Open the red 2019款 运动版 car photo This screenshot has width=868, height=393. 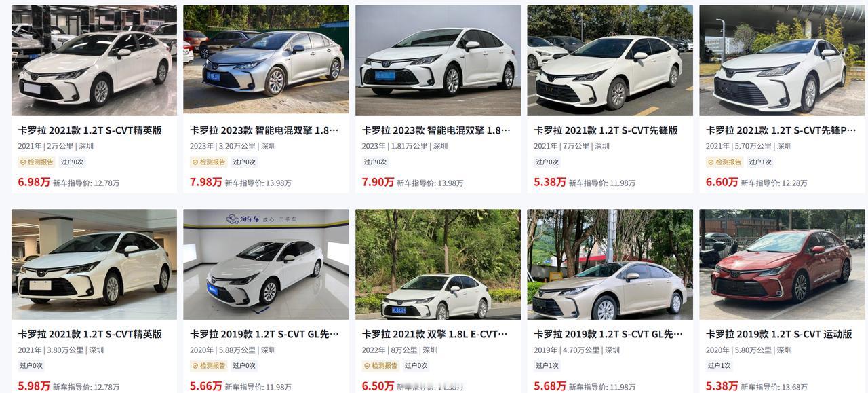click(x=782, y=264)
